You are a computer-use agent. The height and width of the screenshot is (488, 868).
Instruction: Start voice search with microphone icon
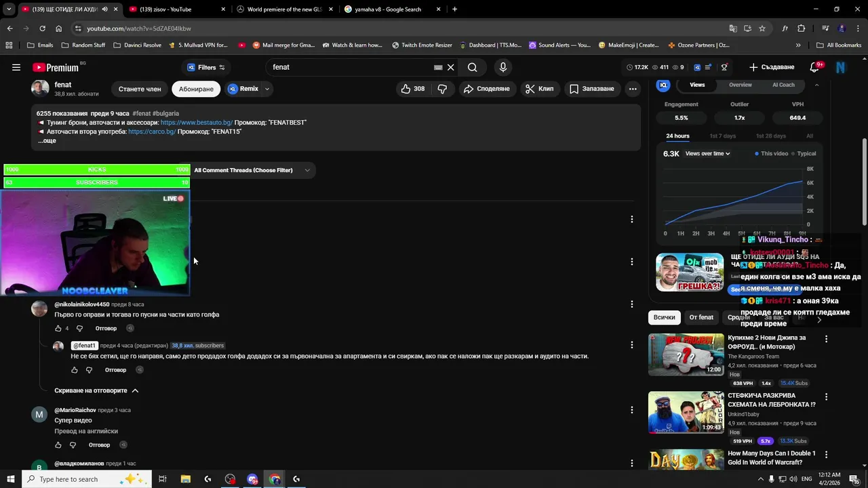coord(502,67)
